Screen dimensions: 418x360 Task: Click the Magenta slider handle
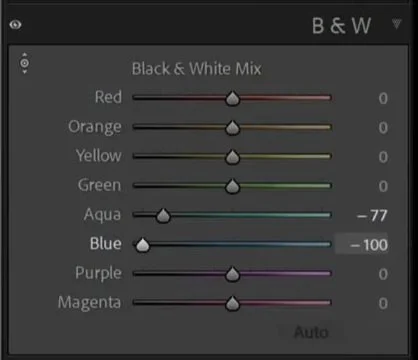pos(232,304)
